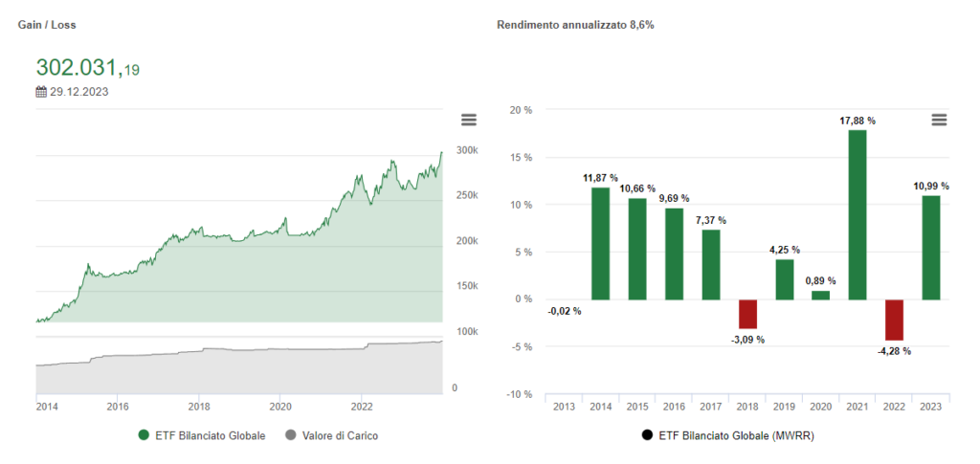This screenshot has height=464, width=980.
Task: Select the 2021 bar showing 17,88 %
Action: tap(857, 214)
